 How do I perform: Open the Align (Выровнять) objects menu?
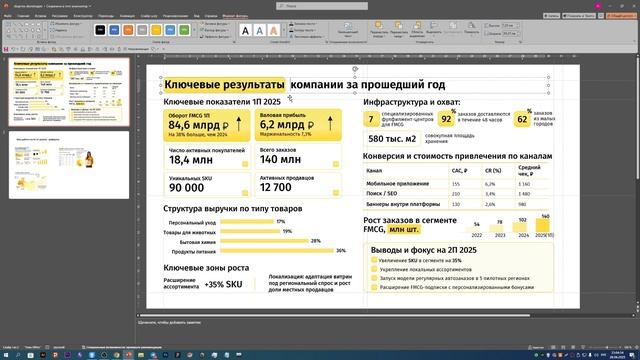pos(434,29)
